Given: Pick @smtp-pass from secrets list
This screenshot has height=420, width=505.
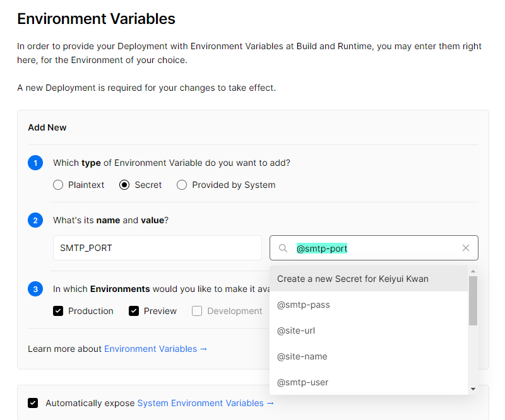Looking at the screenshot, I should coord(369,305).
